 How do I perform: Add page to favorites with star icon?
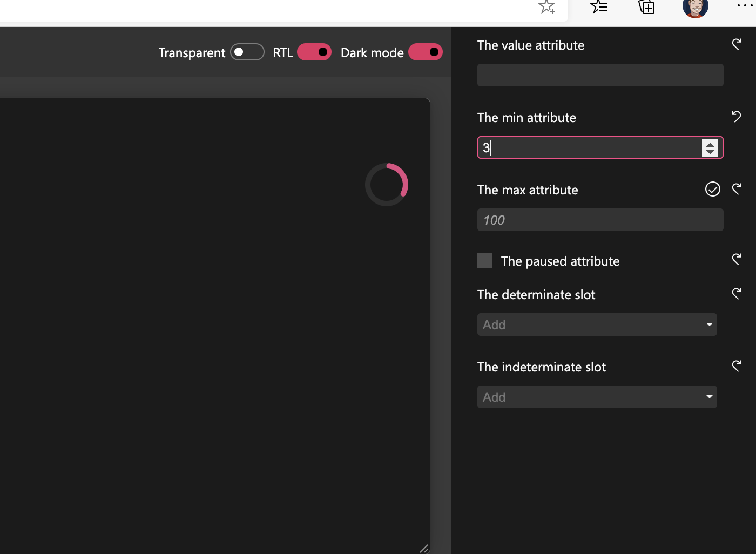547,8
